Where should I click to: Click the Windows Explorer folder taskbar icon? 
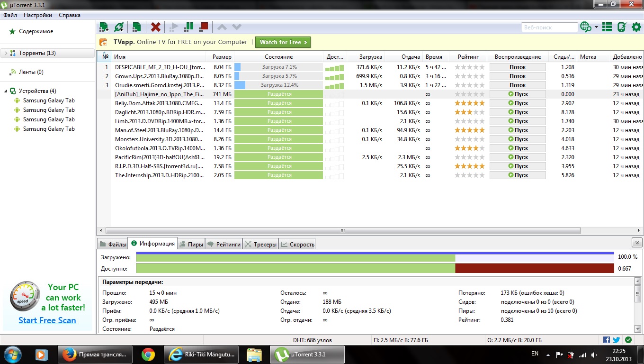tap(254, 355)
